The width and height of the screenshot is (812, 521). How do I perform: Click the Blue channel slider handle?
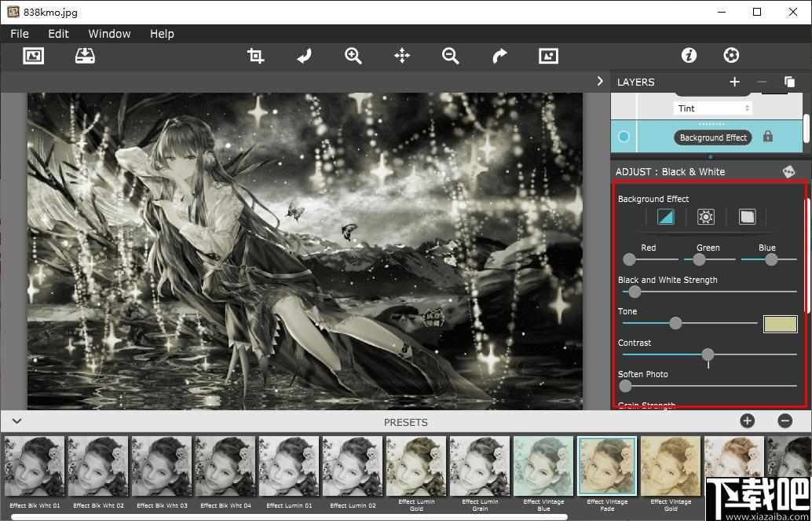pyautogui.click(x=772, y=259)
